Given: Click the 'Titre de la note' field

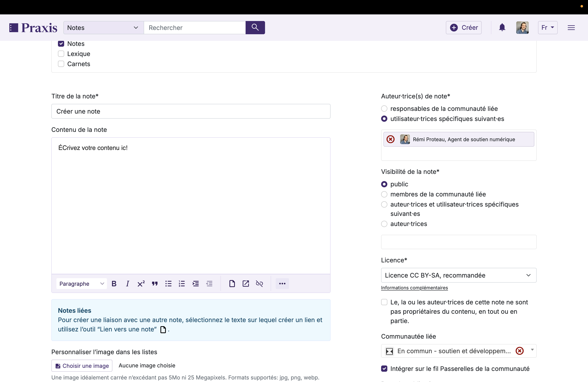Looking at the screenshot, I should tap(191, 111).
